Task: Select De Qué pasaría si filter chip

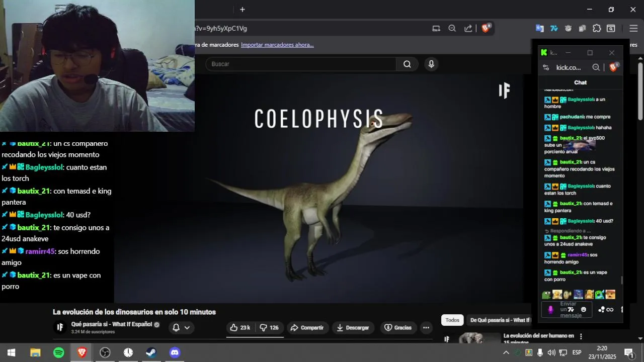Action: tap(499, 320)
